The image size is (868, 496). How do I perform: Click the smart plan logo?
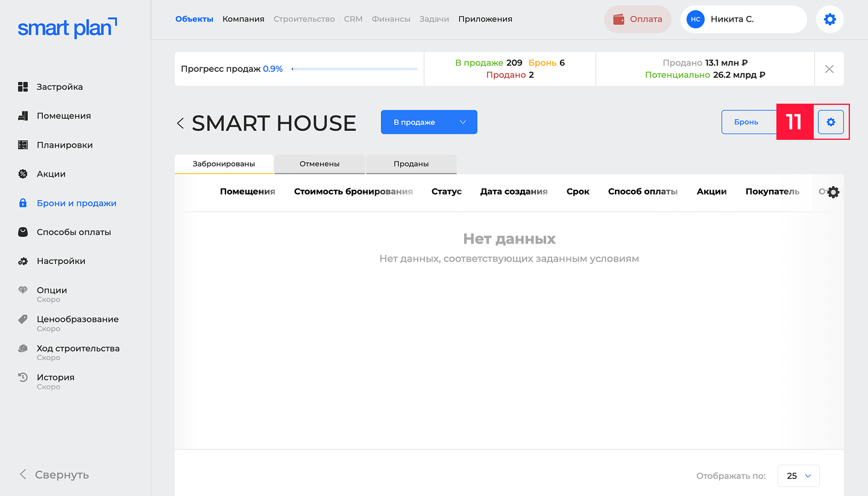[68, 28]
